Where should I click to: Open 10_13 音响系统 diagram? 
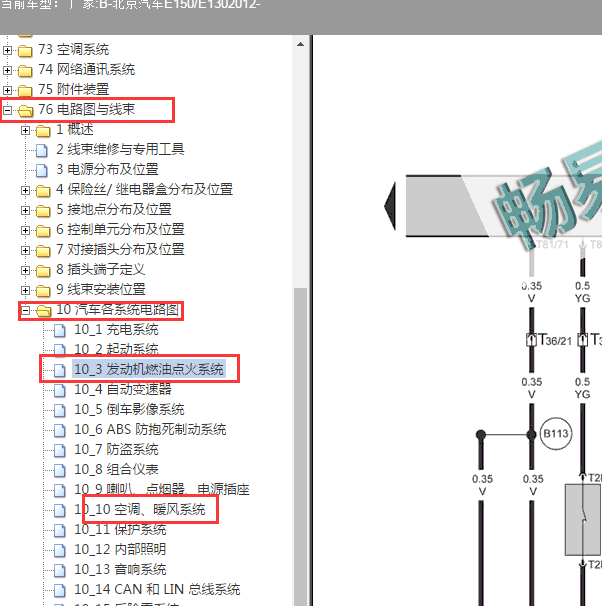(120, 569)
